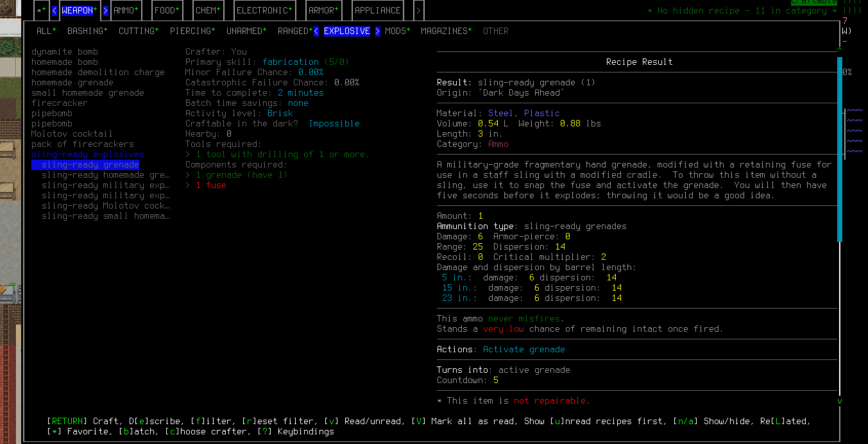Click the 'Impossible' dark crafting value
The image size is (868, 444).
pyautogui.click(x=334, y=123)
